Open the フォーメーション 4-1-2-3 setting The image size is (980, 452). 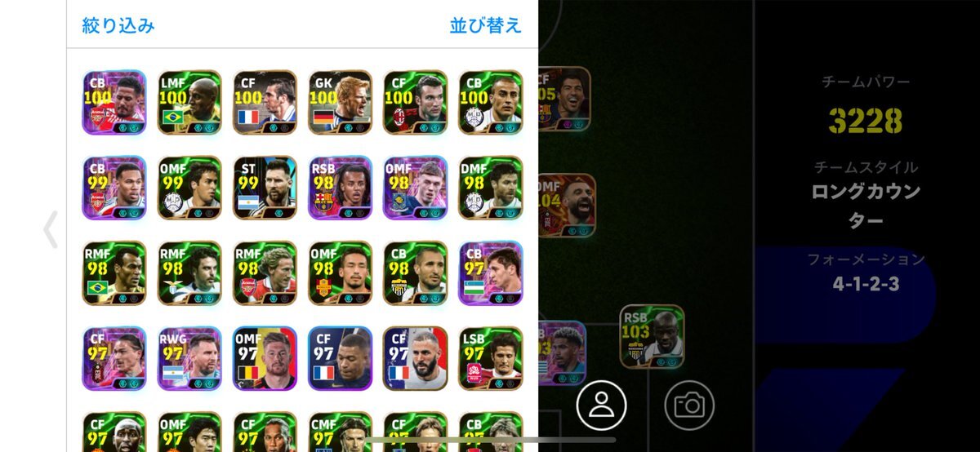[x=866, y=273]
